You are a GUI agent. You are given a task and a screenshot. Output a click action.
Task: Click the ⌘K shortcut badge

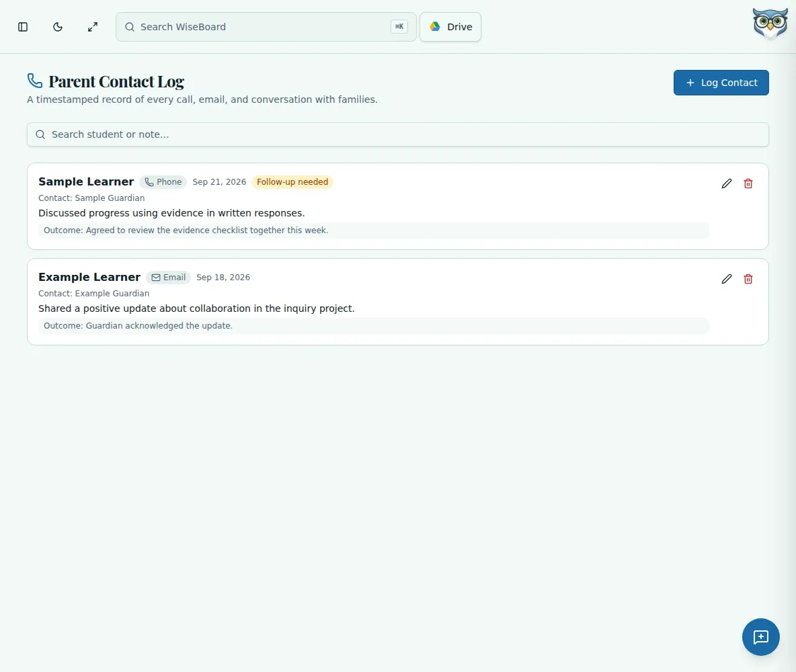(x=399, y=26)
